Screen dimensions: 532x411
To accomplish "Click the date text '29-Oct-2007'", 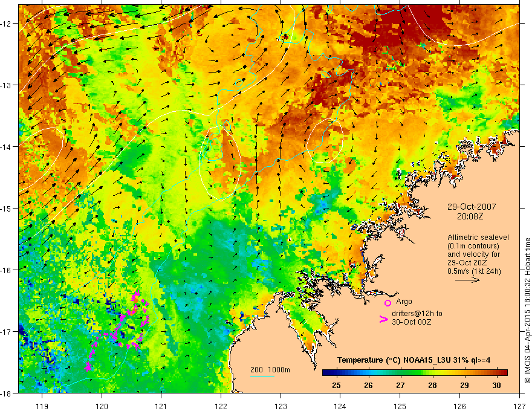I will (472, 207).
